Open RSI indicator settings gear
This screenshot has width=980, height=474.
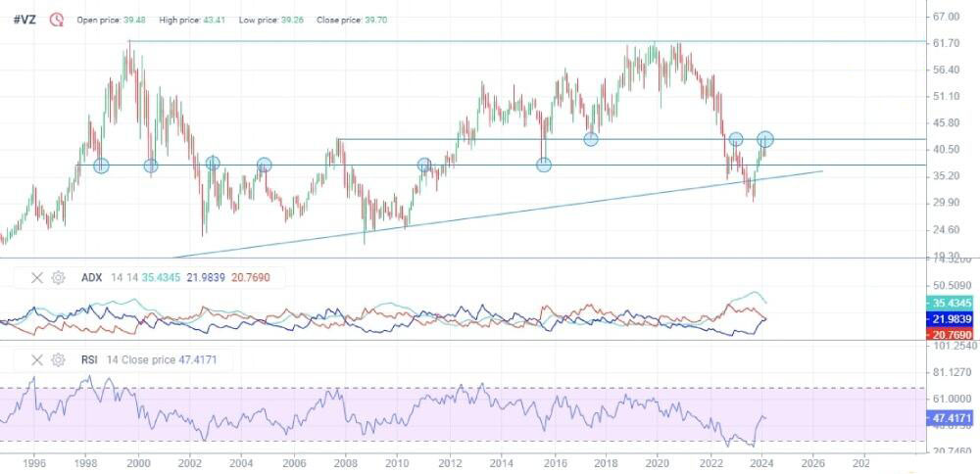tap(58, 359)
